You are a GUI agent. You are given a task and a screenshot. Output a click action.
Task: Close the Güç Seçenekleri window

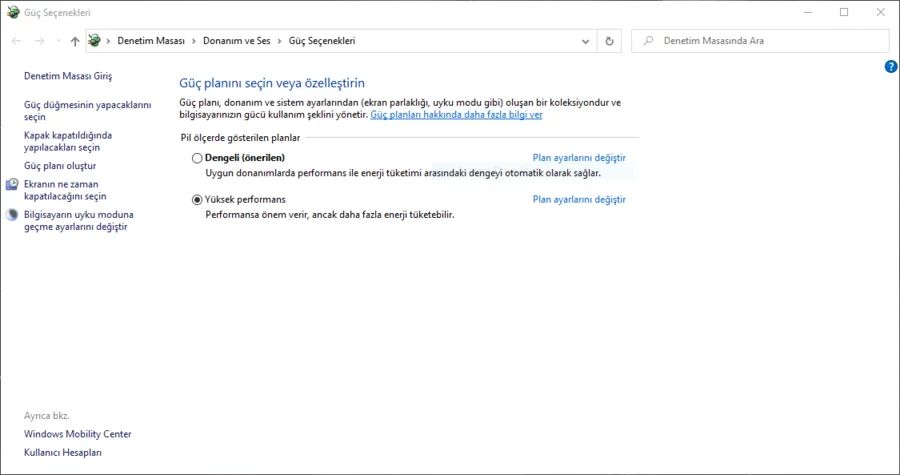point(880,12)
